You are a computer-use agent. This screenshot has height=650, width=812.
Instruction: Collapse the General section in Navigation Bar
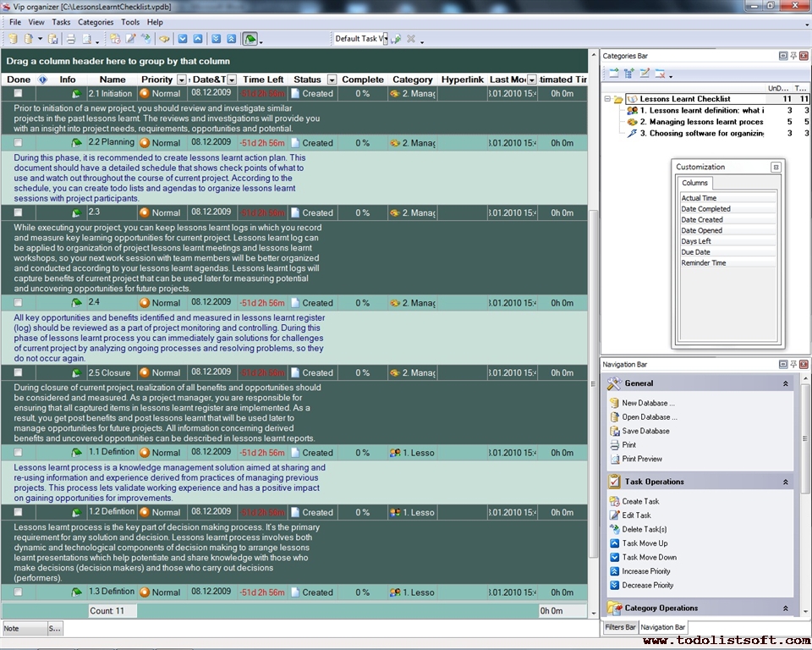click(786, 383)
